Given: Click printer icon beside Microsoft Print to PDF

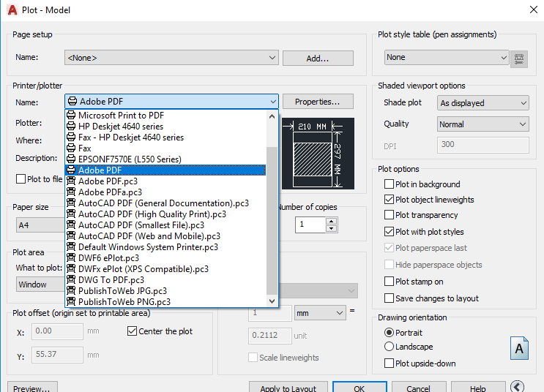Looking at the screenshot, I should pos(71,115).
